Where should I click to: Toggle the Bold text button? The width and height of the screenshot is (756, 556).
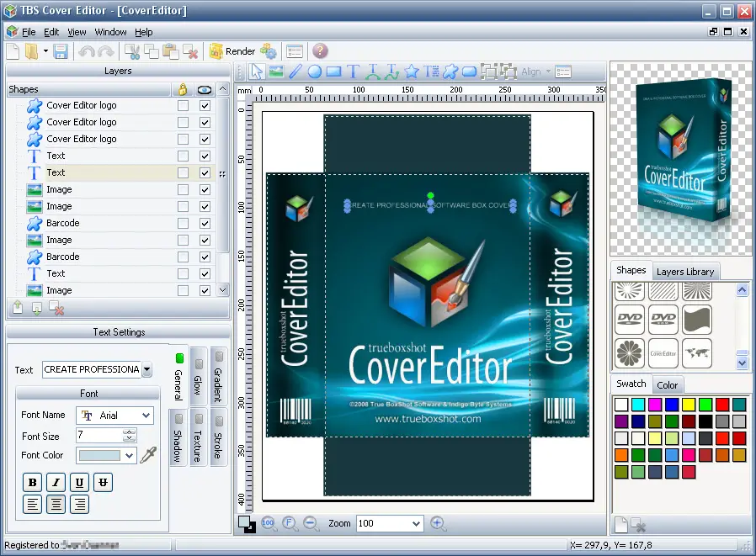click(32, 482)
